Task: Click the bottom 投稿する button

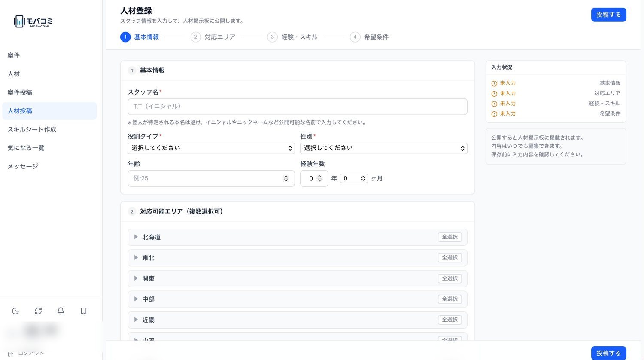Action: 608,353
